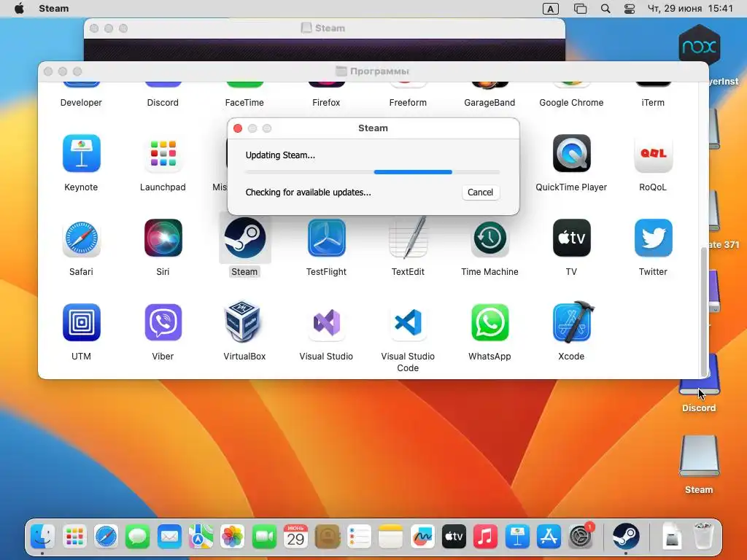Open Twitter app
The height and width of the screenshot is (560, 747).
click(x=653, y=238)
